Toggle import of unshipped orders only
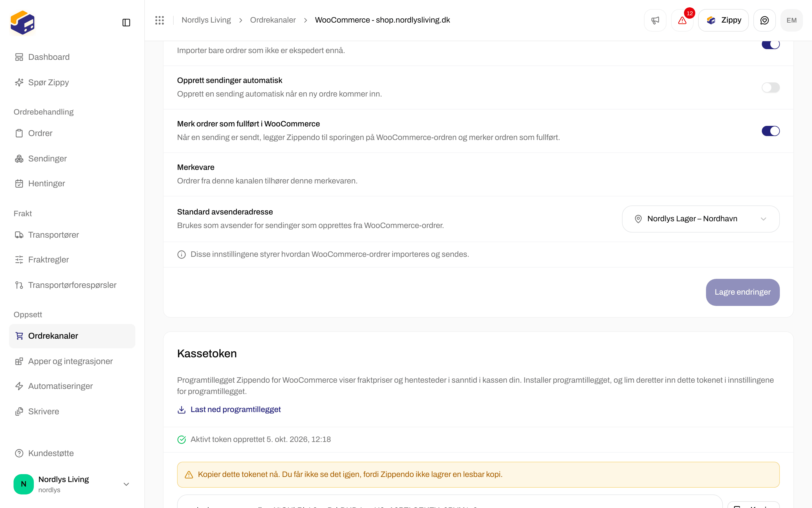812x508 pixels. click(x=770, y=45)
